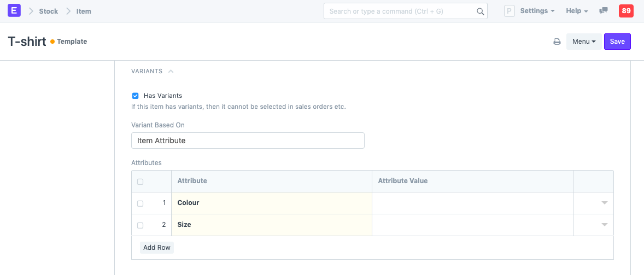644x275 pixels.
Task: Select the Colour row checkbox
Action: (140, 203)
